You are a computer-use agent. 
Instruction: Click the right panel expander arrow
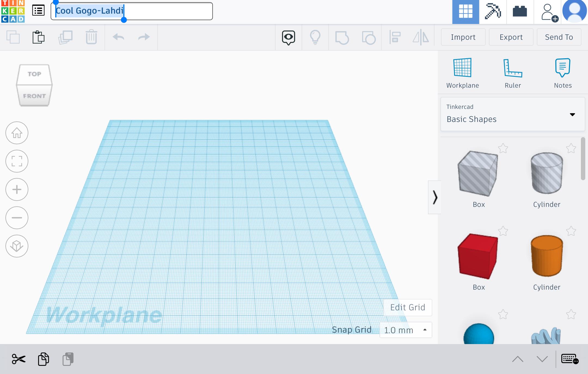coord(434,197)
